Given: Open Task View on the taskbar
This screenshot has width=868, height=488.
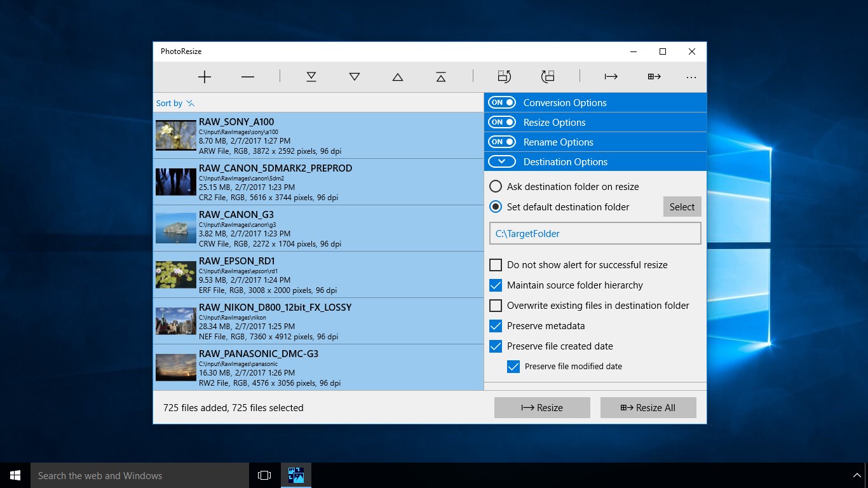Looking at the screenshot, I should click(x=264, y=475).
